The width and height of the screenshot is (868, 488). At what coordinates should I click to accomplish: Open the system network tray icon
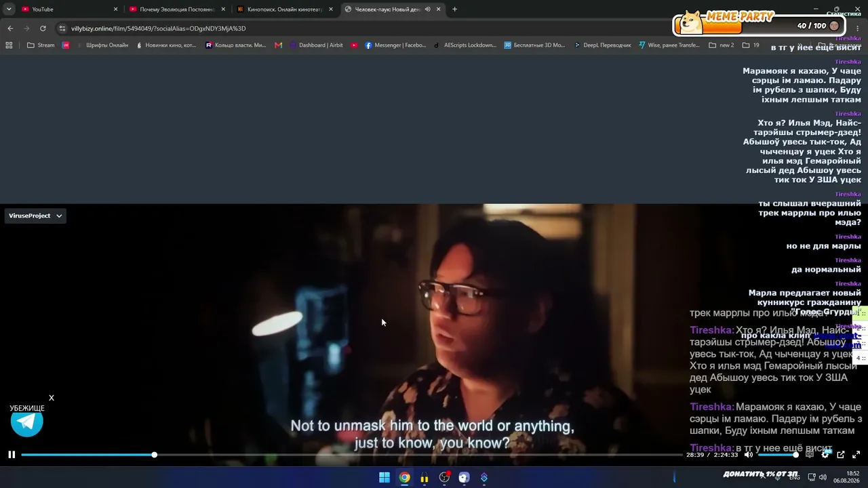coord(811,478)
